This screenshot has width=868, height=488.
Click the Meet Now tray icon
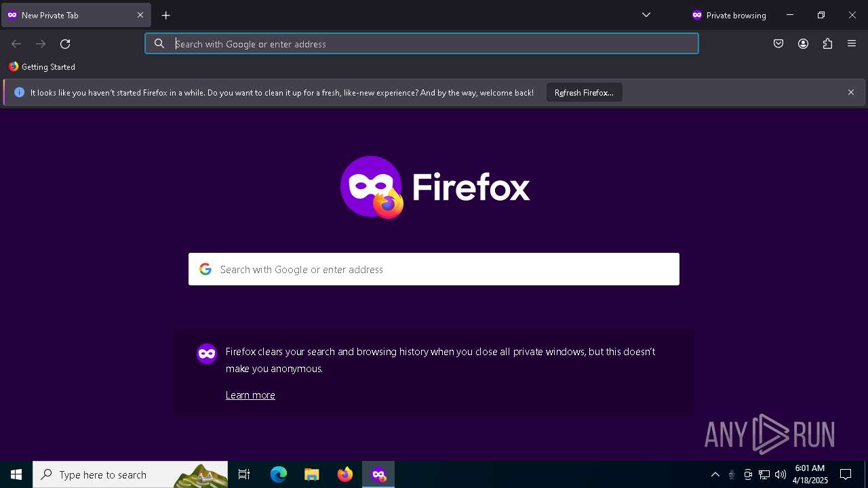[748, 475]
